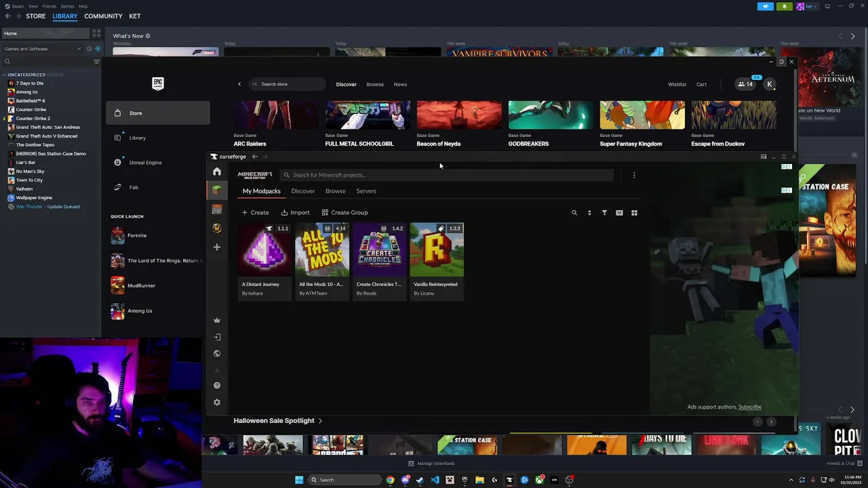This screenshot has width=868, height=488.
Task: Open Fab in Epic sidebar
Action: 158,187
